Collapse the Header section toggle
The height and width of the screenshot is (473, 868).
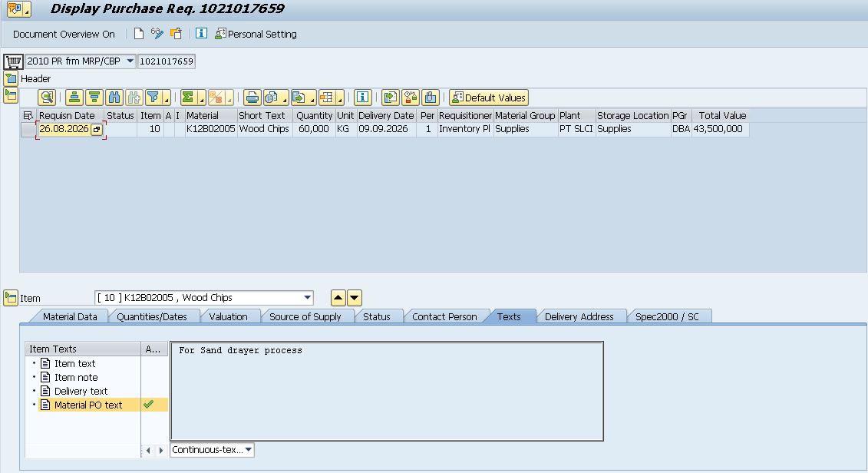click(x=11, y=78)
